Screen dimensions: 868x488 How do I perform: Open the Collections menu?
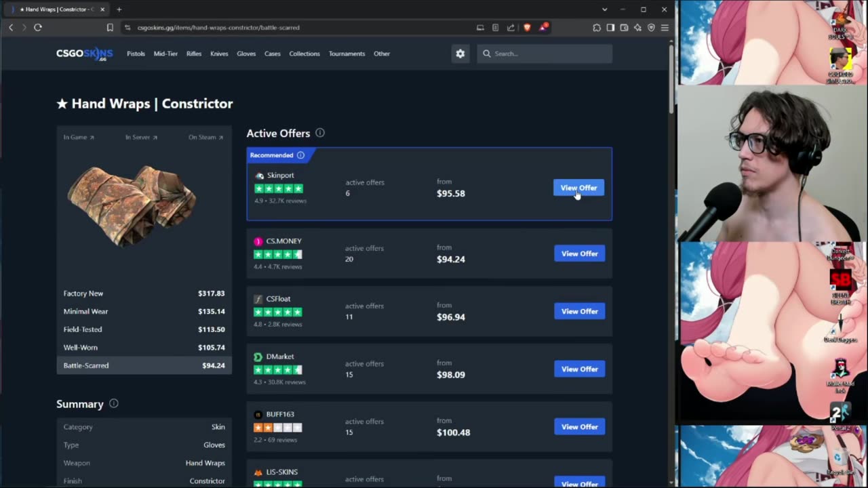(x=304, y=54)
